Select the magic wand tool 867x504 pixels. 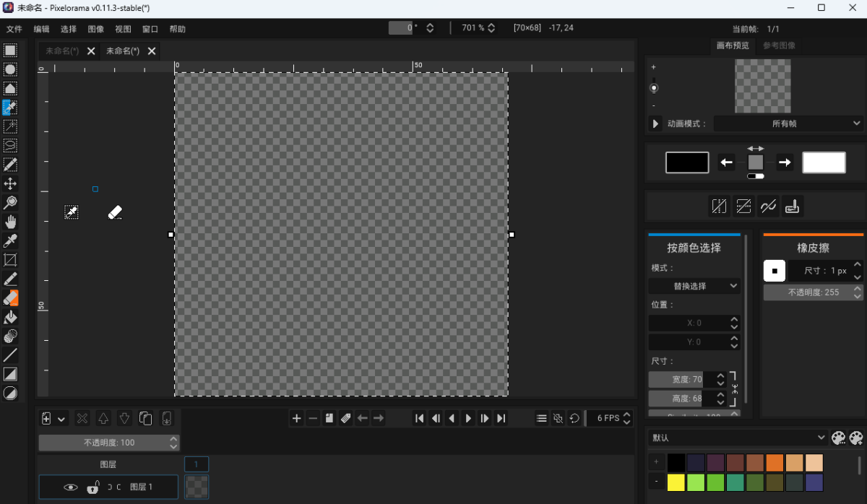[x=10, y=126]
